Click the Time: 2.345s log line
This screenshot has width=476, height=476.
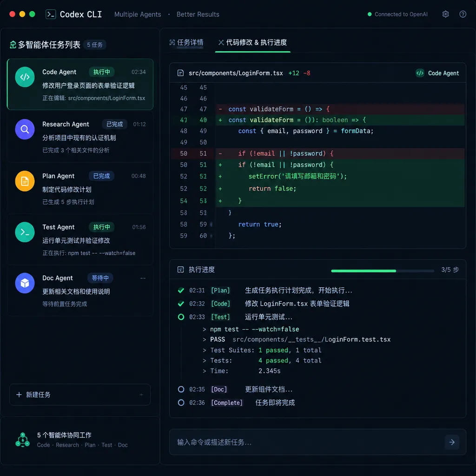242,370
